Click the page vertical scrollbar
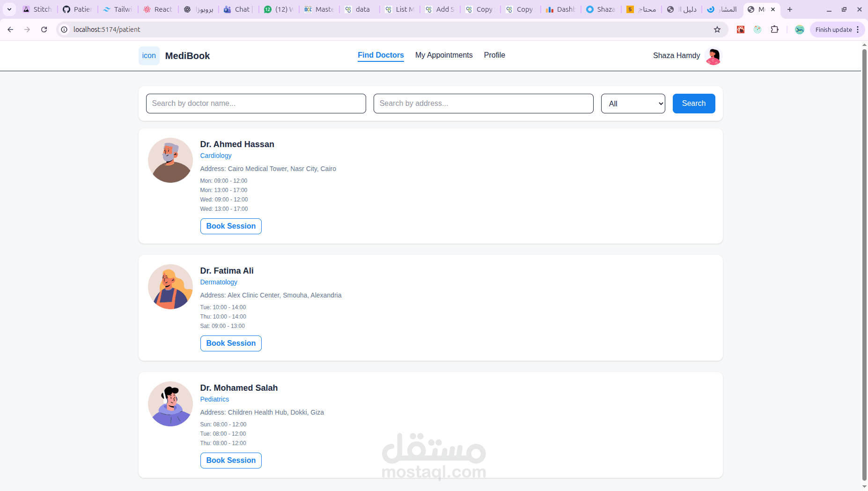The width and height of the screenshot is (868, 491). pos(864,264)
